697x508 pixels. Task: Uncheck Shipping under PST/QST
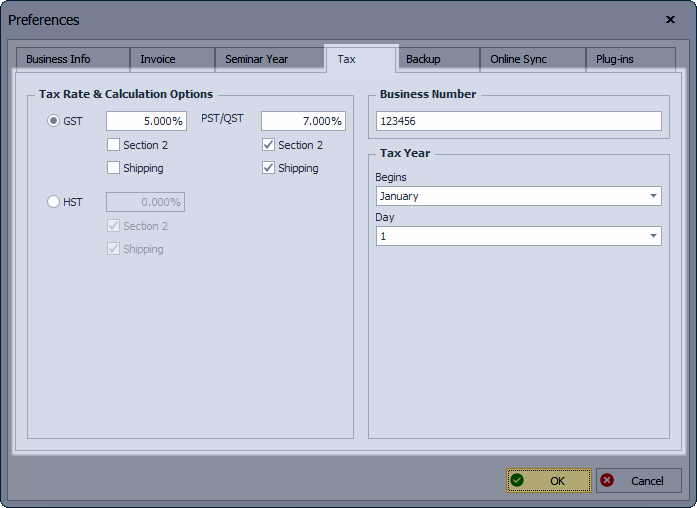click(x=268, y=168)
